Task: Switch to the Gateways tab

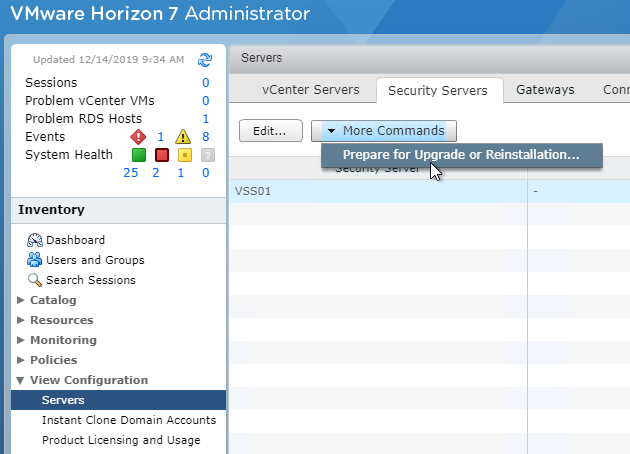Action: point(545,90)
